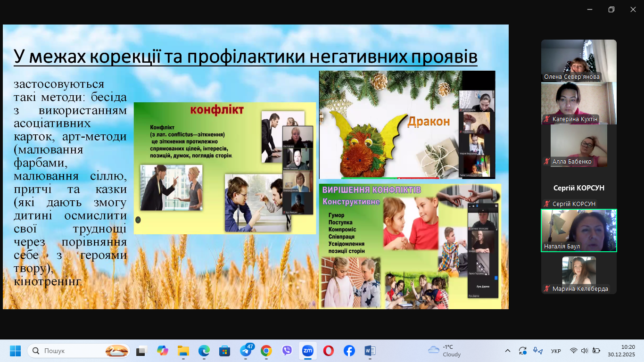644x362 pixels.
Task: Toggle Task View on the taskbar
Action: [141, 351]
